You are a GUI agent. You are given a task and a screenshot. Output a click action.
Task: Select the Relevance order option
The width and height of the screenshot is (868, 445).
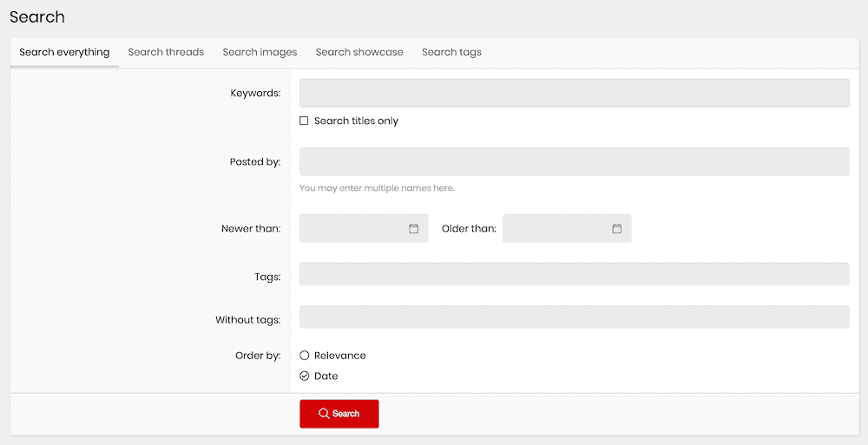pyautogui.click(x=305, y=356)
